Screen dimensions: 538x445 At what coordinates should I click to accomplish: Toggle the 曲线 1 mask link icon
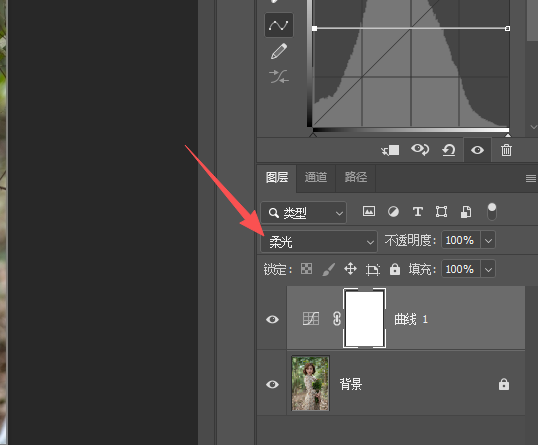click(x=337, y=319)
